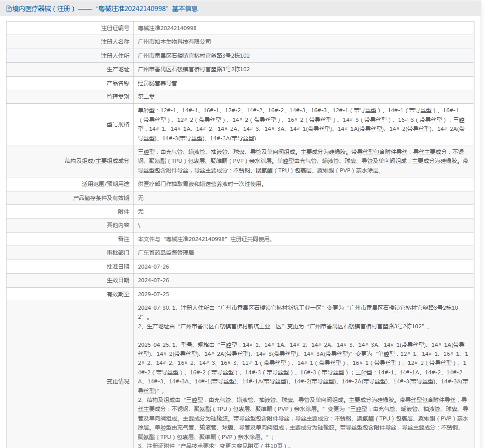
Task: Click the line '2、生产地址由' in change record
Action: pos(284,326)
